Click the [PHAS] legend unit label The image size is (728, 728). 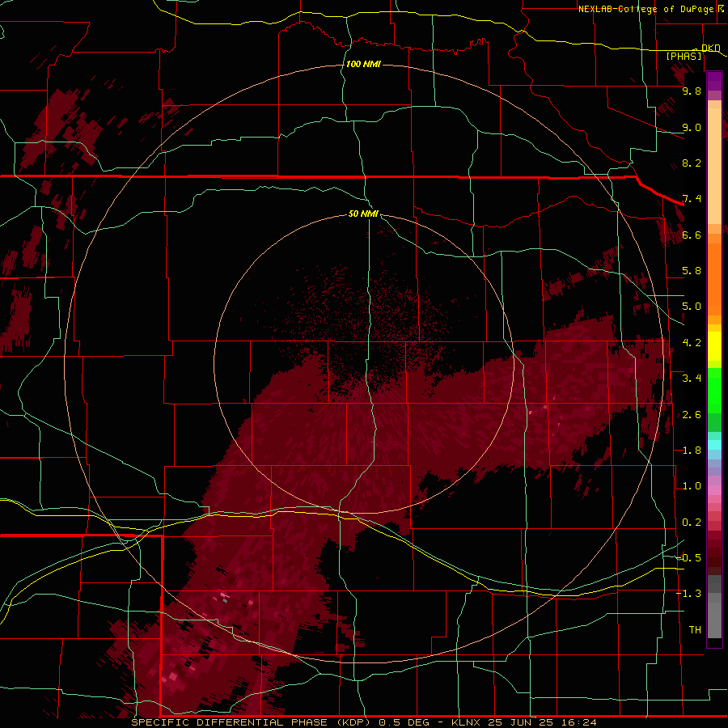[x=684, y=56]
